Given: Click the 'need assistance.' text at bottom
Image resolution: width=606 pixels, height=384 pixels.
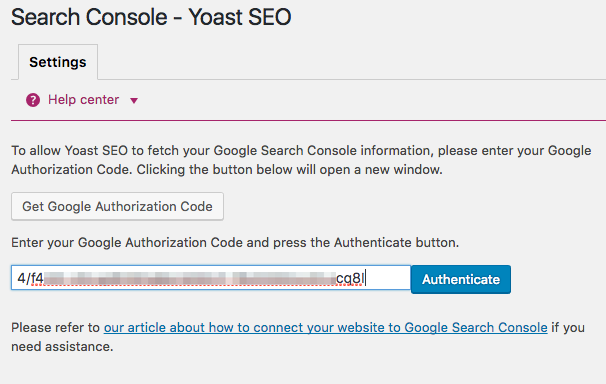Looking at the screenshot, I should pyautogui.click(x=62, y=347).
